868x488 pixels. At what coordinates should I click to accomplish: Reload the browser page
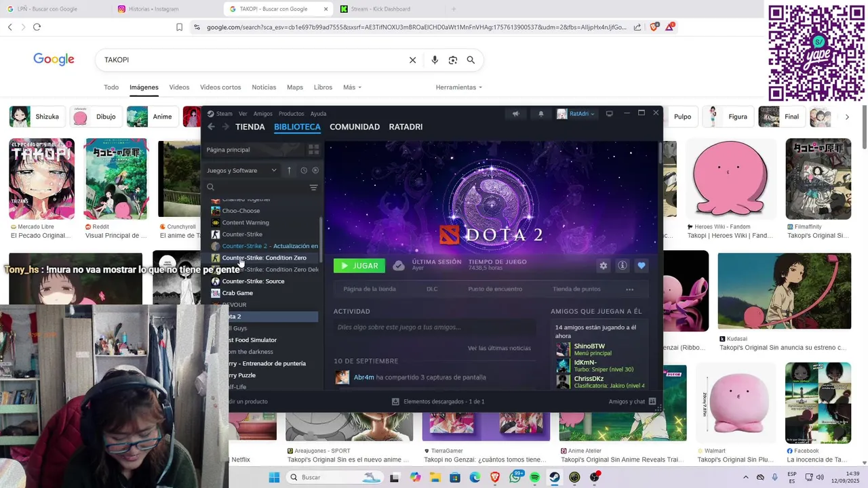click(37, 27)
